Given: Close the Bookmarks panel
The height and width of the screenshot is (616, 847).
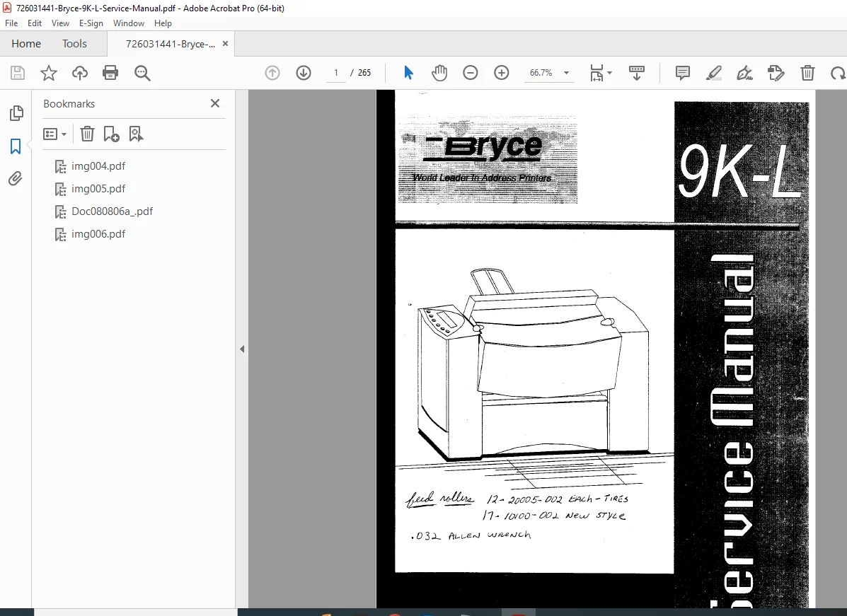Looking at the screenshot, I should click(x=215, y=103).
